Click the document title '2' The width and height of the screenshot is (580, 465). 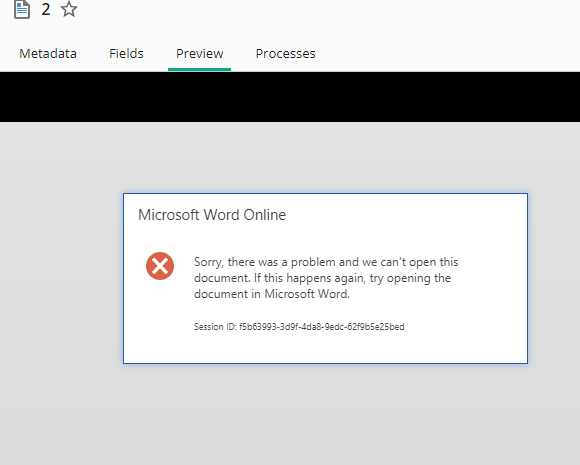(45, 9)
